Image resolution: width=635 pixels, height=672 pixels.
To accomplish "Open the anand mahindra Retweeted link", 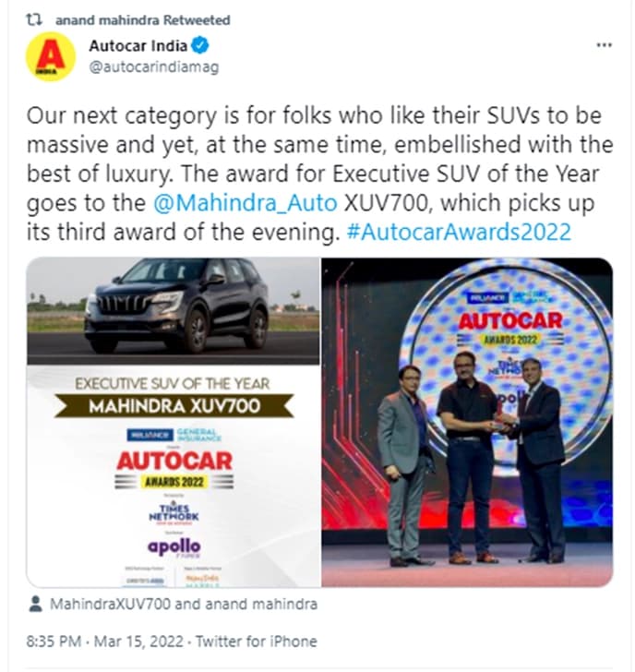I will coord(143,20).
